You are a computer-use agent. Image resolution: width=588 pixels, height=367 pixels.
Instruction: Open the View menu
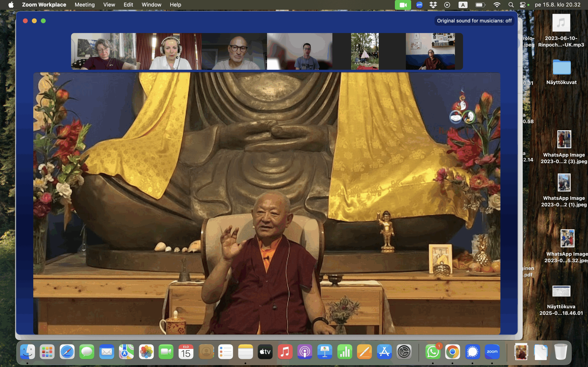109,5
